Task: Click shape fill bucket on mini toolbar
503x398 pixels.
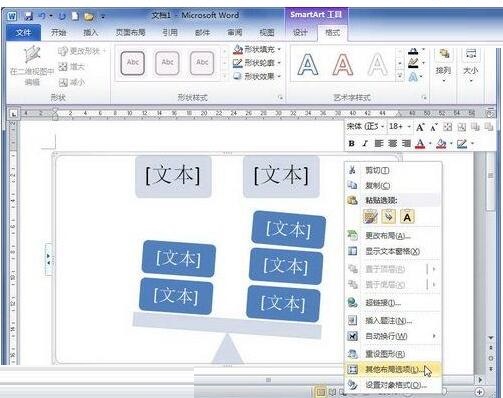Action: (441, 144)
